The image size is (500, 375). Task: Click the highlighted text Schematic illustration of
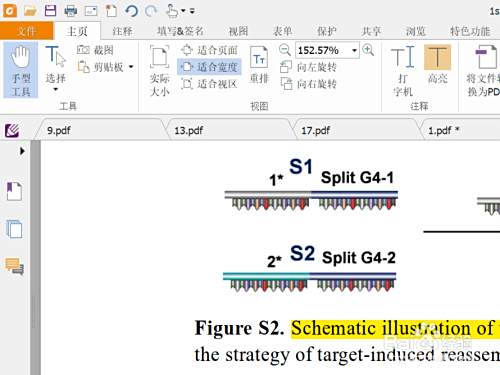(x=392, y=328)
